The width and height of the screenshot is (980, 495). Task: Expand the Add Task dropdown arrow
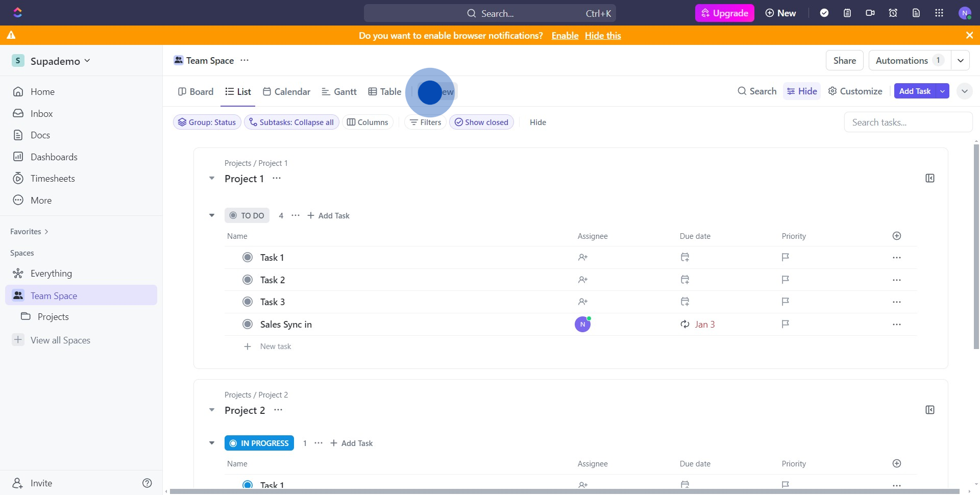tap(943, 91)
